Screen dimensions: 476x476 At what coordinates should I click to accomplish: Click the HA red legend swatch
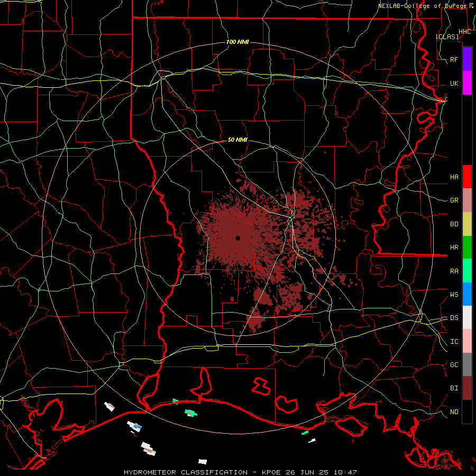pyautogui.click(x=467, y=177)
